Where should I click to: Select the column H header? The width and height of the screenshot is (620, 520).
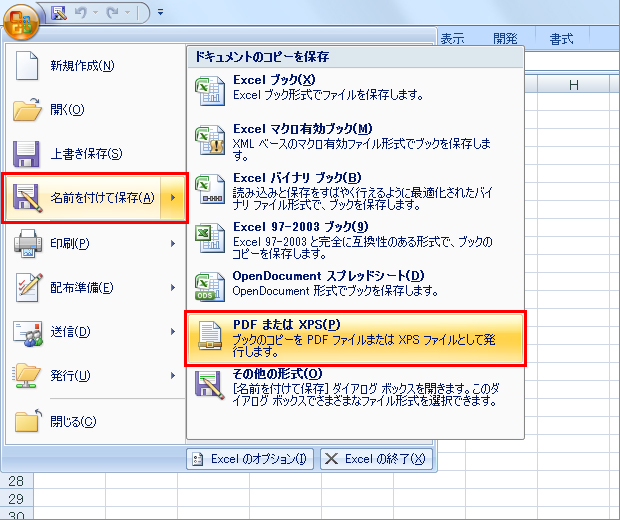pos(573,85)
